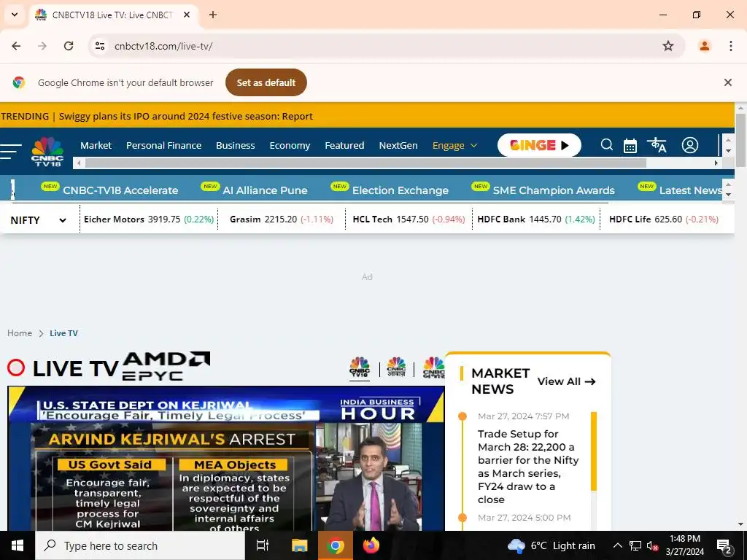Click HCL Tech stock ticker
747x560 pixels.
point(409,219)
